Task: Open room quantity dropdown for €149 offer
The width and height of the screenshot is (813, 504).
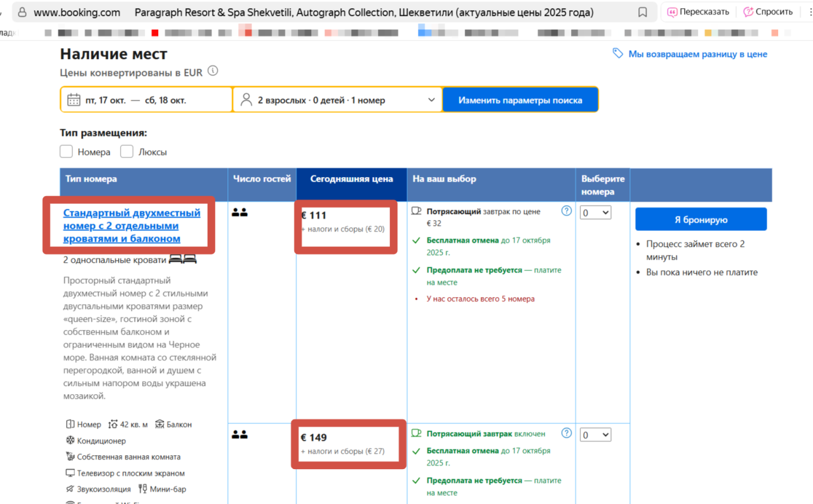Action: point(596,435)
